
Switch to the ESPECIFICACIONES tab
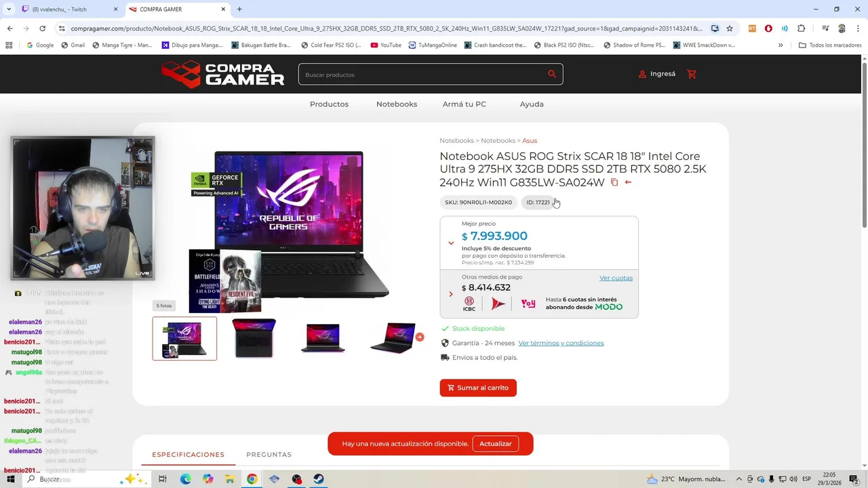coord(188,455)
